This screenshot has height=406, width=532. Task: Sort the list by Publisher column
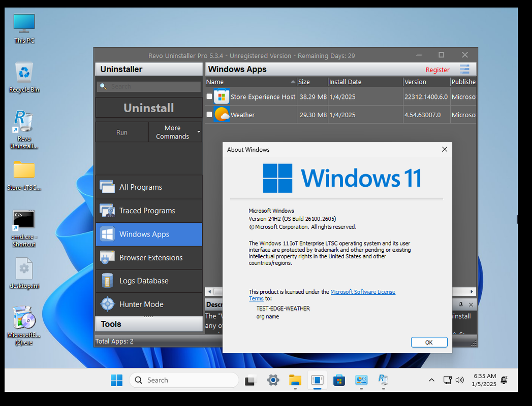tap(463, 82)
